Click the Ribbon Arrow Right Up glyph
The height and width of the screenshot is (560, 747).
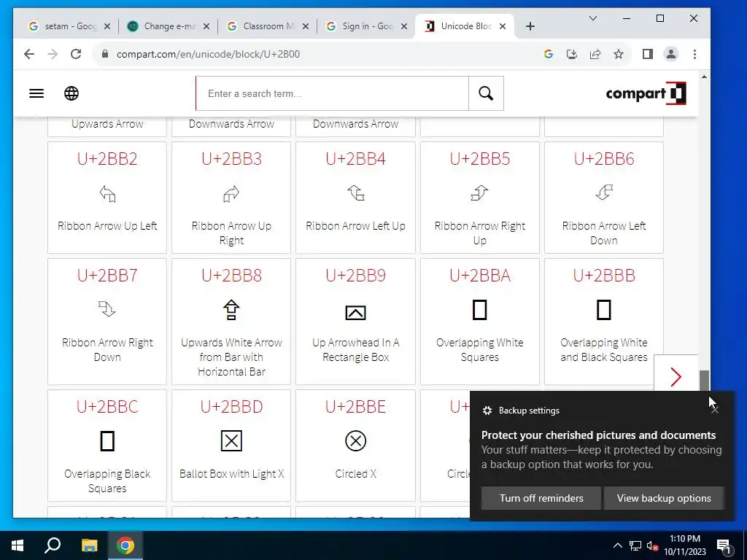[480, 192]
